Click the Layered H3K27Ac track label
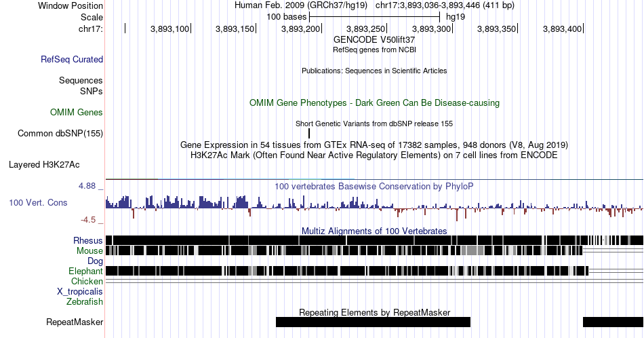Viewport: 644px width, 338px height. point(44,164)
